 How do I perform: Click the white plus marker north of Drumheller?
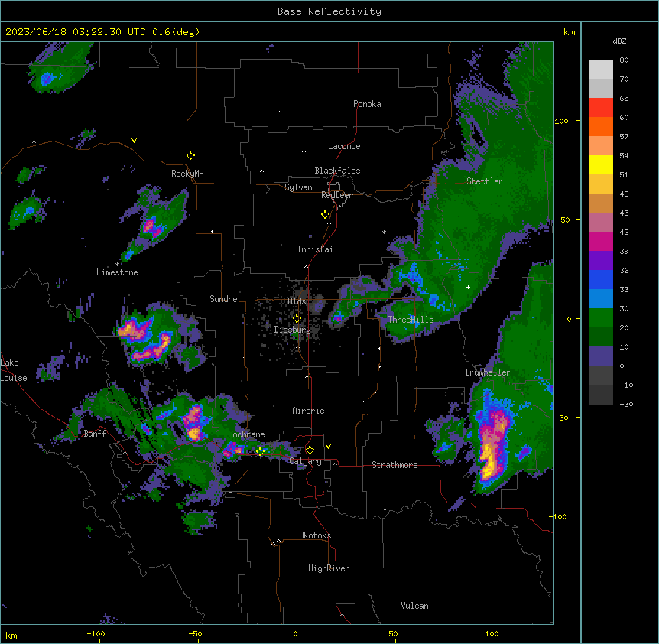468,287
